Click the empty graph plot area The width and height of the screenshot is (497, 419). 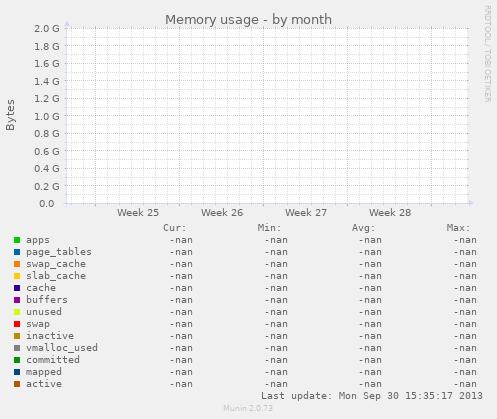click(267, 116)
